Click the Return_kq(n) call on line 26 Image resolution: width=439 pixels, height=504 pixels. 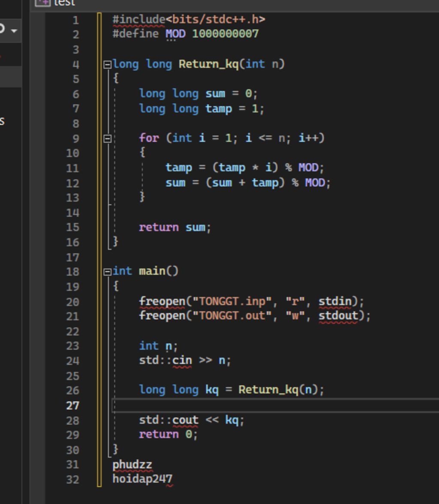click(278, 390)
